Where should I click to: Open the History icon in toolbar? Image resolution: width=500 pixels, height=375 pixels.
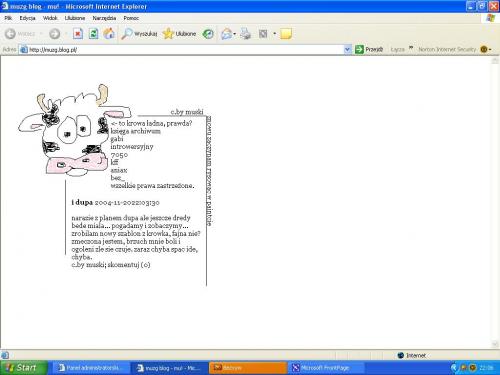(x=208, y=34)
